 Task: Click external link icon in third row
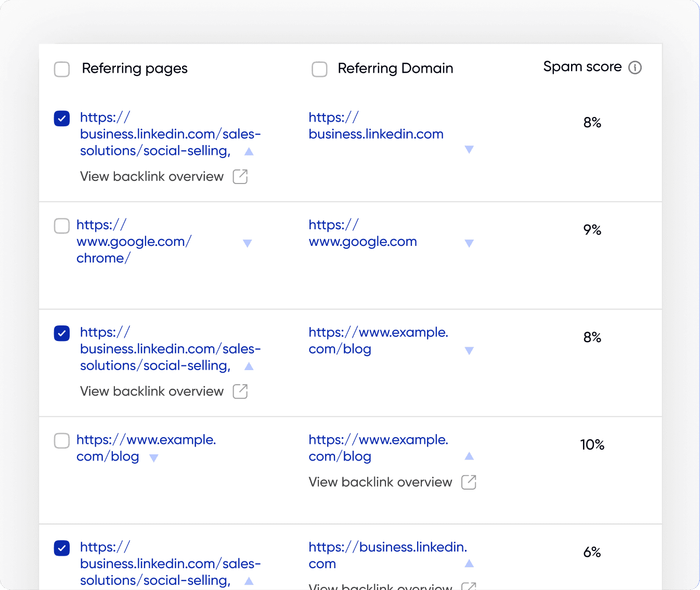240,391
